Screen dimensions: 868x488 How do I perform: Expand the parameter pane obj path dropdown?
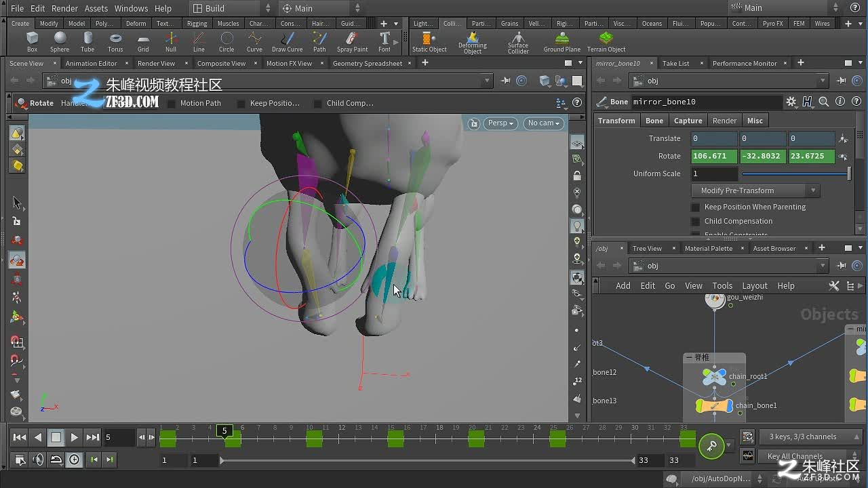[823, 81]
